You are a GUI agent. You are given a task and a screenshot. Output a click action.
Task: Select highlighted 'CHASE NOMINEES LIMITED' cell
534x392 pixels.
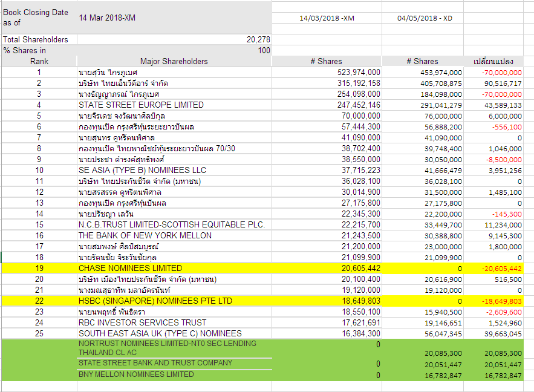point(174,269)
